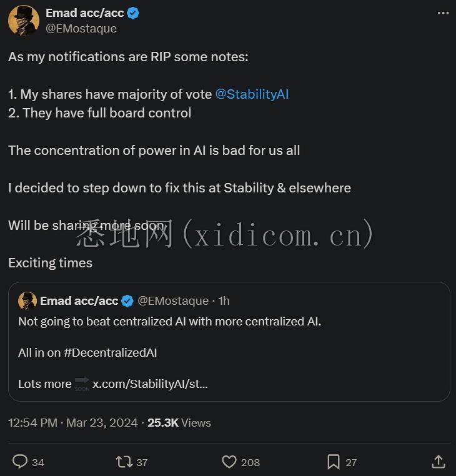The image size is (456, 476).
Task: Open the three-dot more options menu
Action: click(443, 13)
